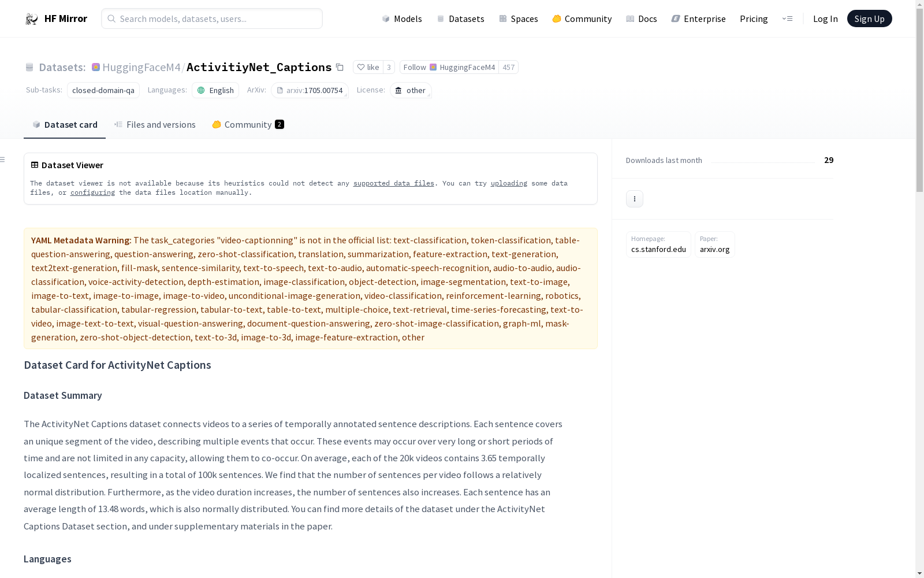Focus the search models, datasets, users field
The image size is (924, 578).
pos(212,18)
